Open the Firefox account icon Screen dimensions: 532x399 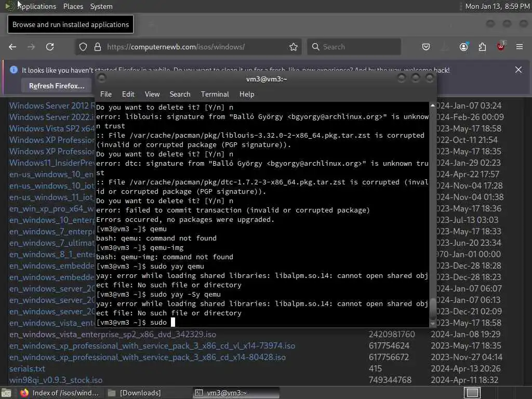(464, 47)
